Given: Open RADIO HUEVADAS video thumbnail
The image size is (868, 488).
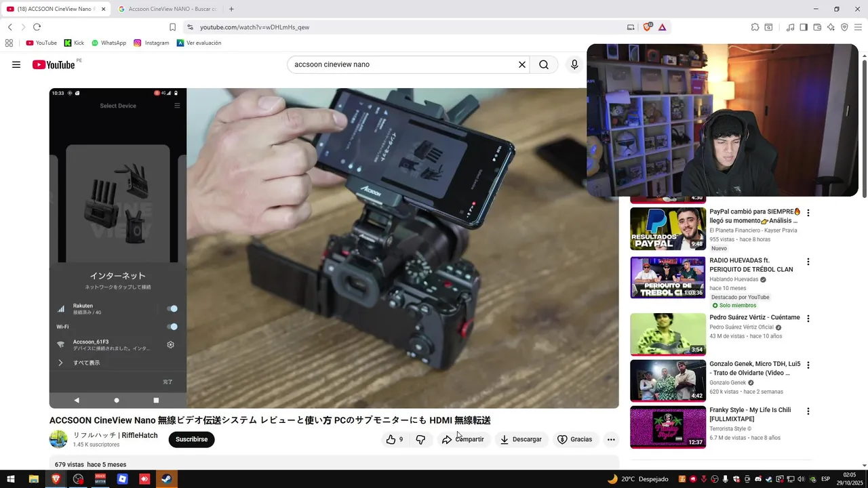Looking at the screenshot, I should tap(668, 277).
